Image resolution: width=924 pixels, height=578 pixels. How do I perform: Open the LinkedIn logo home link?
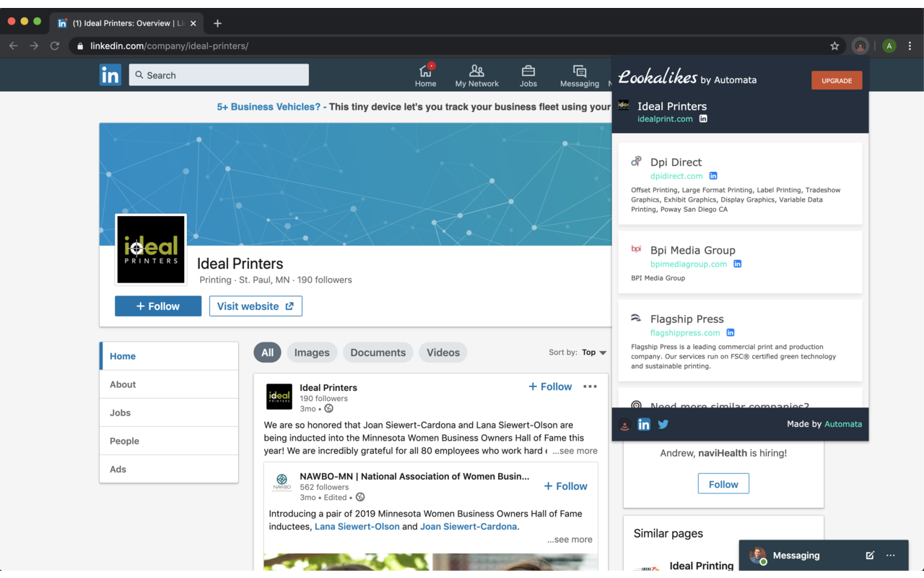coord(110,75)
